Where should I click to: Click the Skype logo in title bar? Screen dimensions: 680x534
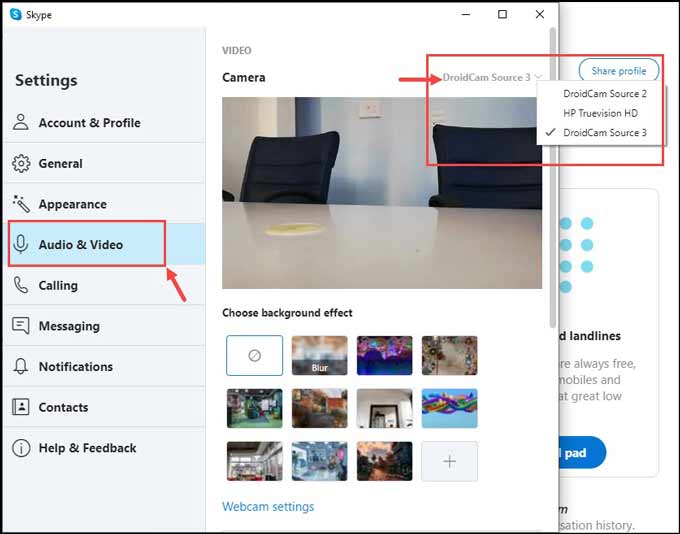(16, 14)
